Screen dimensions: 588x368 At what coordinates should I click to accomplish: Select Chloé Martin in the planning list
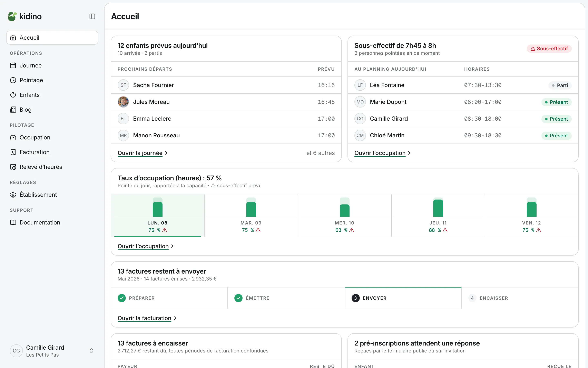[x=463, y=135]
